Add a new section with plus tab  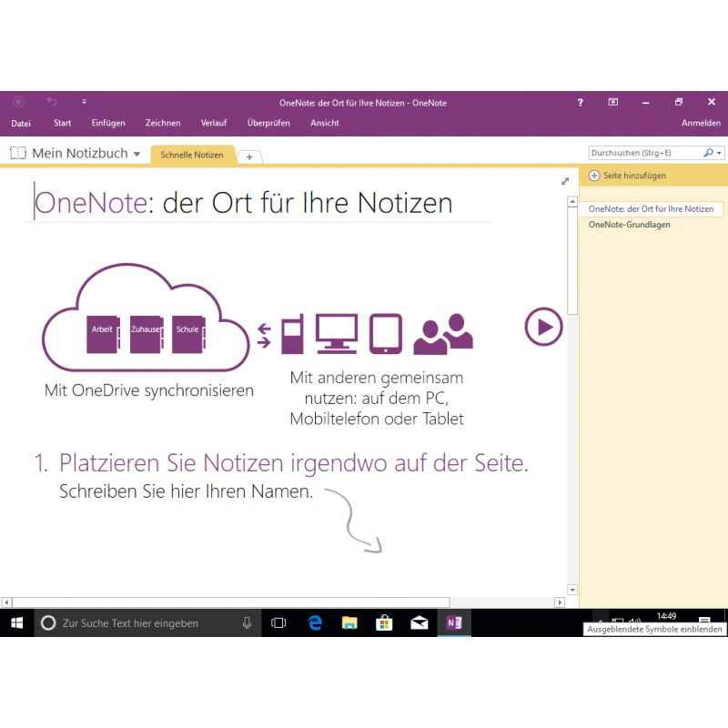click(249, 157)
